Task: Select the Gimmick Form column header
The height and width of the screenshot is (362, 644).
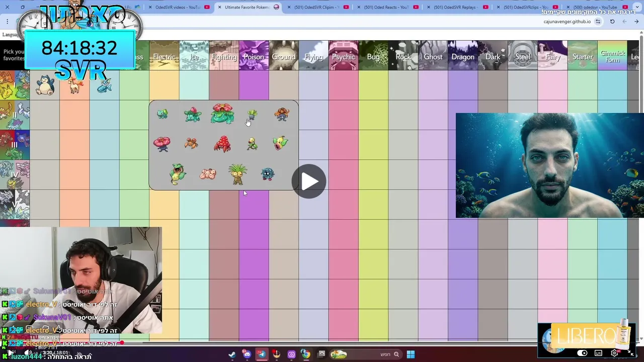Action: (612, 55)
